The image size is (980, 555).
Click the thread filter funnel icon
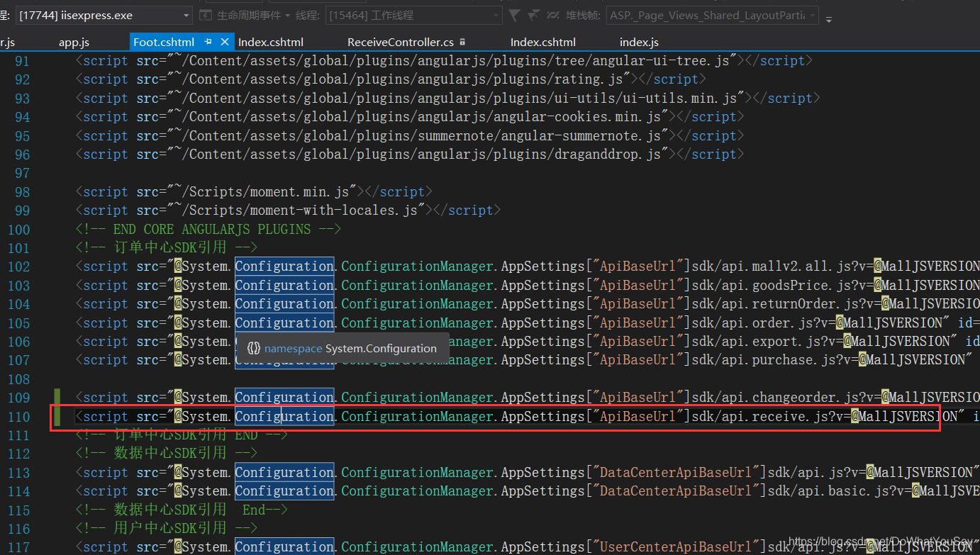(x=515, y=15)
